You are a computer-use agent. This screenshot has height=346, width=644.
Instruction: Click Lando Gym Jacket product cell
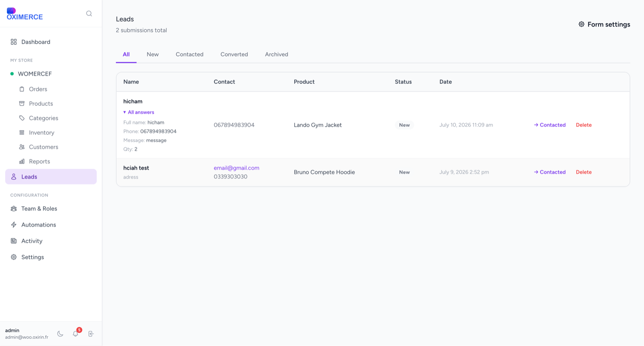(318, 125)
